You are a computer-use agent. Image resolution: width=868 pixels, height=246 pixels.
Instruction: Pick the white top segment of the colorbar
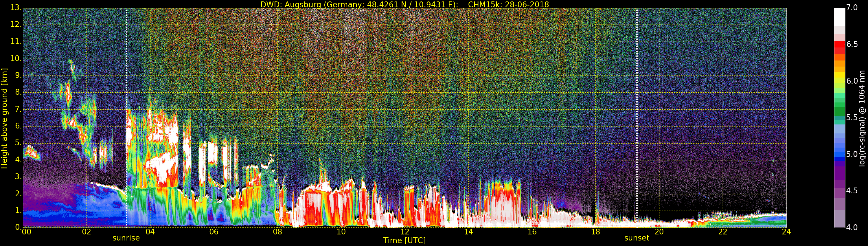tap(839, 17)
